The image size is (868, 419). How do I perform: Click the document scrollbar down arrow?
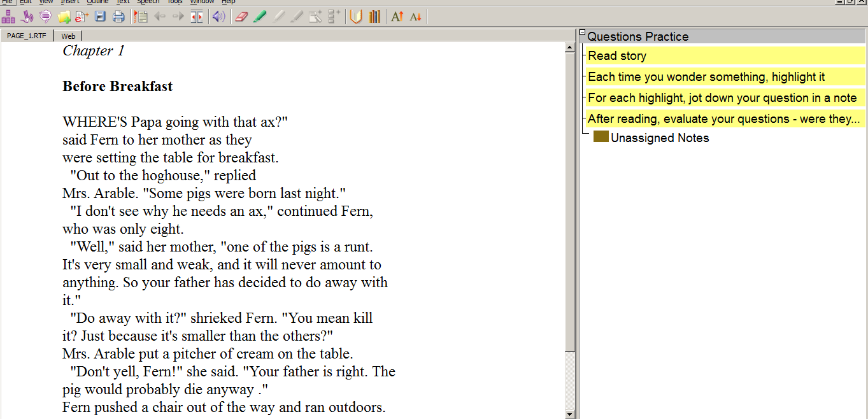pos(570,414)
